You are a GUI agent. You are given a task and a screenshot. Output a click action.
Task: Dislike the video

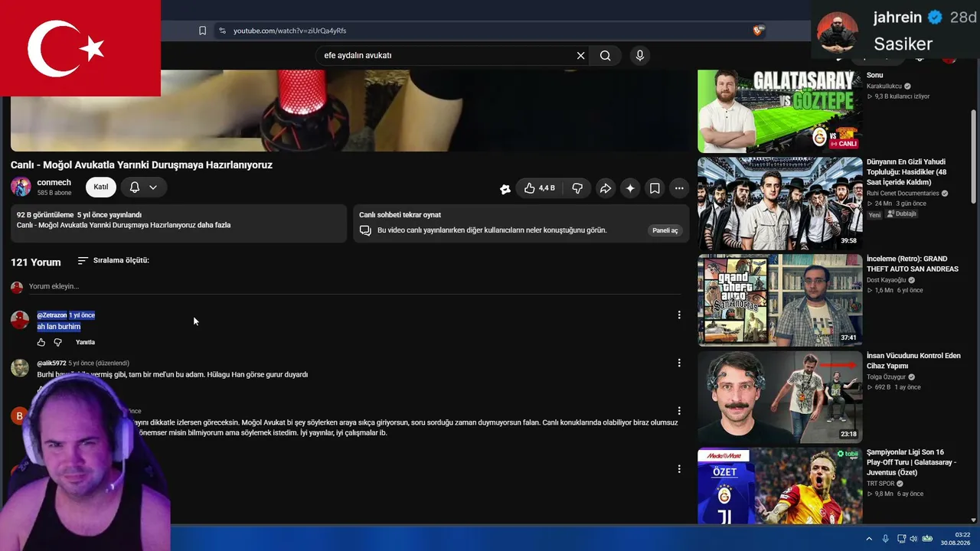point(577,187)
